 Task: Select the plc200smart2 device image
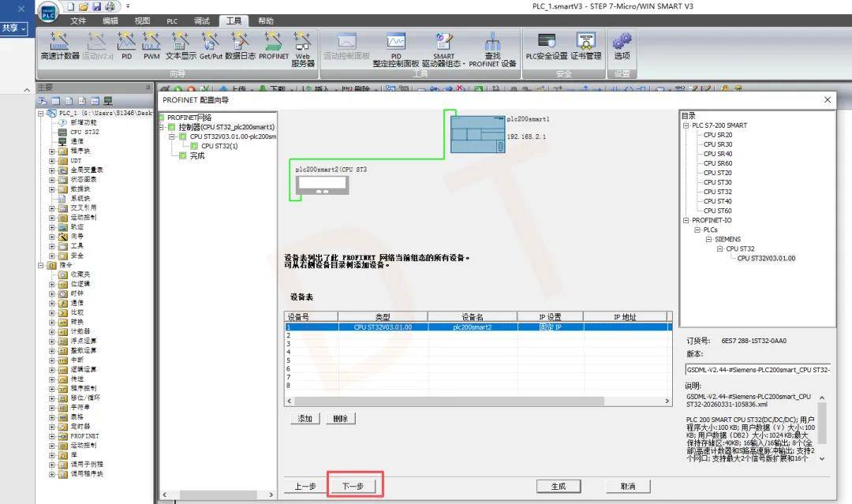pyautogui.click(x=322, y=185)
